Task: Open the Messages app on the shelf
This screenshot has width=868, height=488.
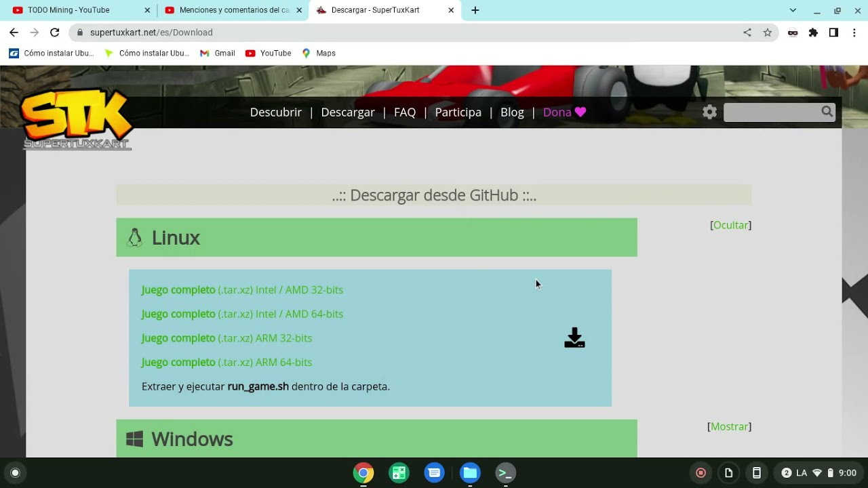Action: tap(435, 473)
